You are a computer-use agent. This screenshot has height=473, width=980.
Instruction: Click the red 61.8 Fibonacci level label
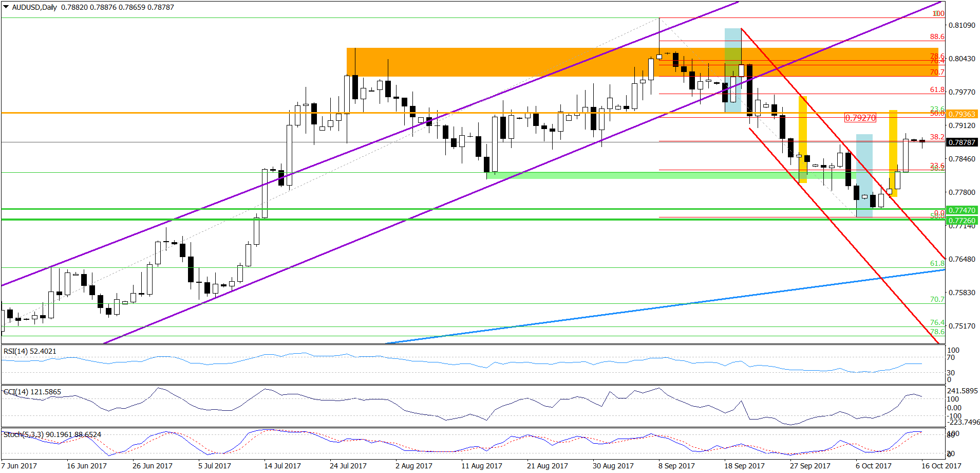pyautogui.click(x=937, y=89)
